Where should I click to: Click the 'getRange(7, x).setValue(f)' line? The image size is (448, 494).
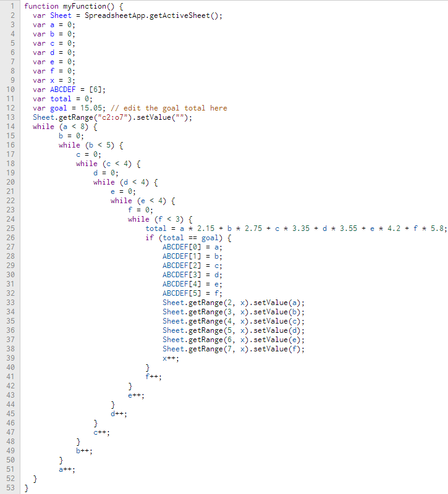(234, 349)
